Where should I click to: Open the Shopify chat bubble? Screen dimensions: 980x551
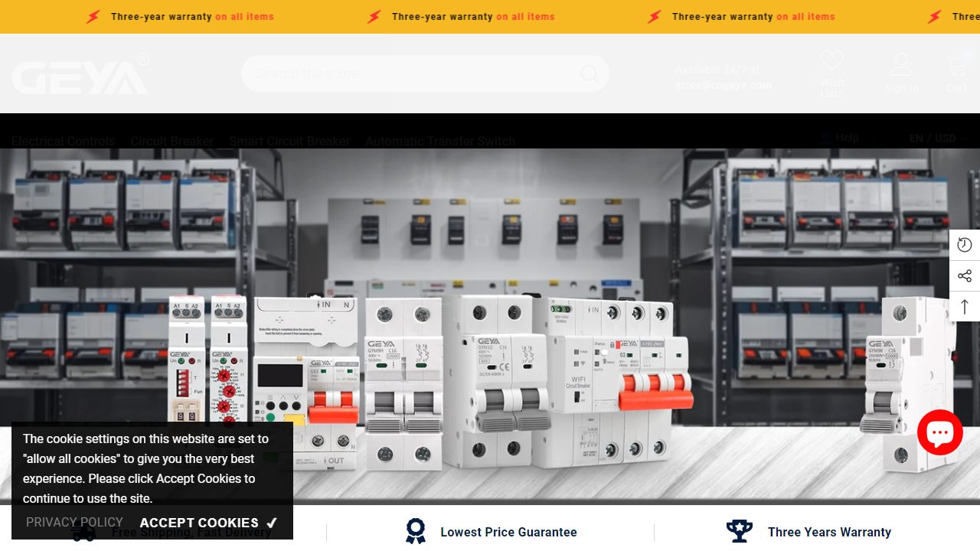(940, 432)
